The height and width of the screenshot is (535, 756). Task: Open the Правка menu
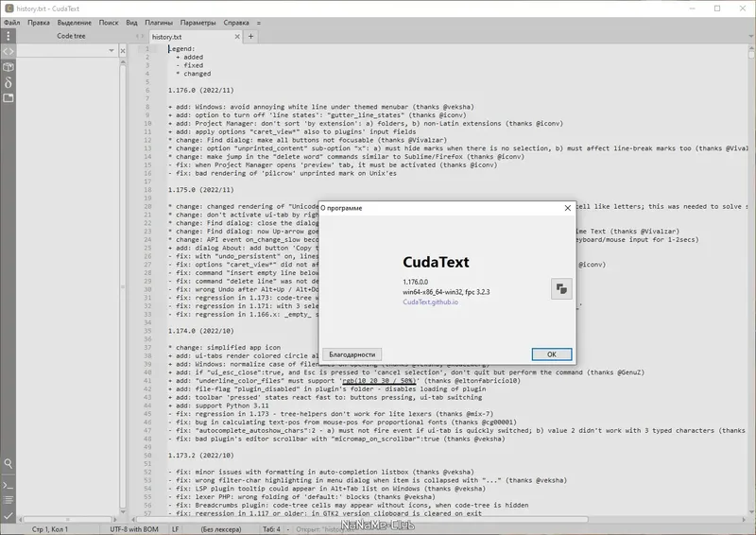[x=39, y=23]
